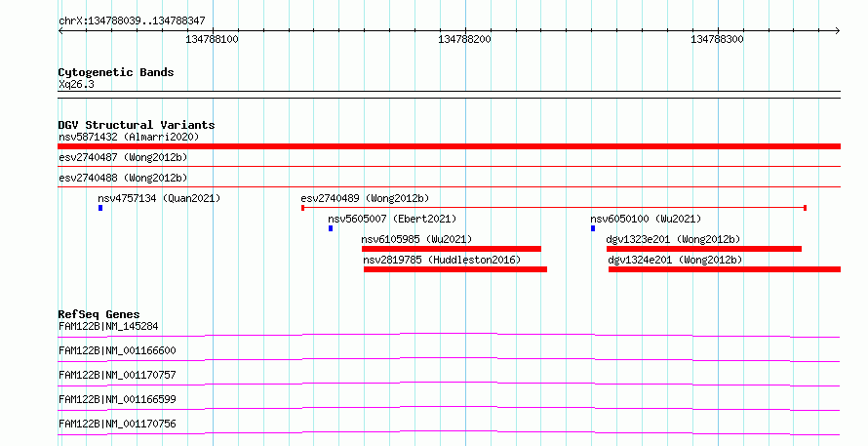Open the nsv5871432 (Almarri2020) label

(x=129, y=137)
